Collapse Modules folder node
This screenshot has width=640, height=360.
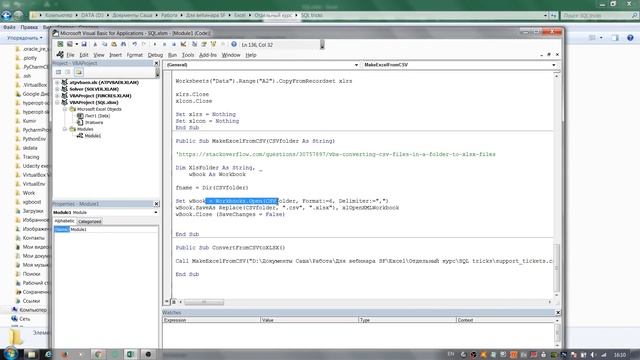tap(64, 129)
